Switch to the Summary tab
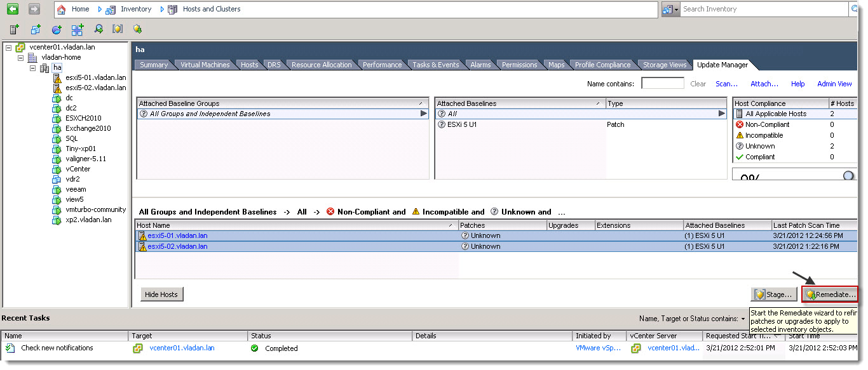 click(x=154, y=65)
